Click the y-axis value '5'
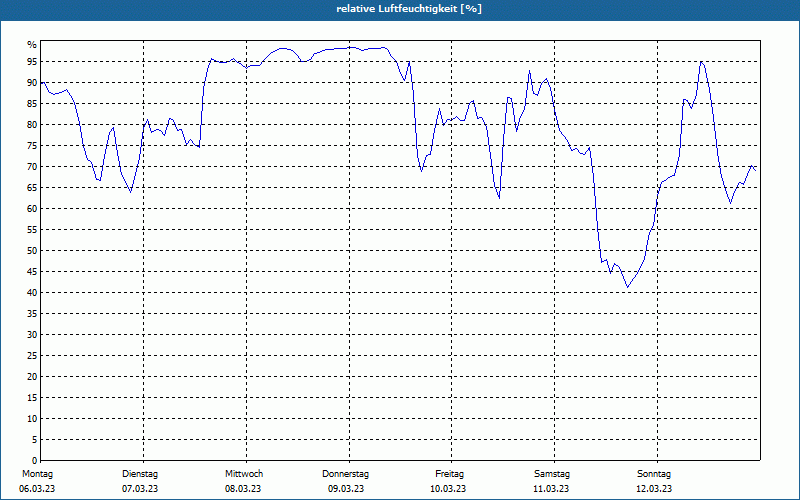Image resolution: width=800 pixels, height=500 pixels. (35, 440)
